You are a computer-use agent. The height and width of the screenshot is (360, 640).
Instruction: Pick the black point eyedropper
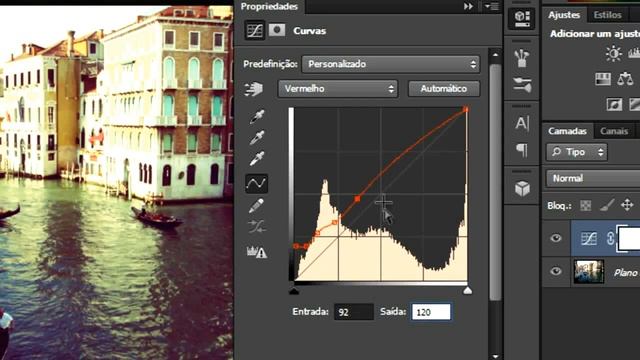(x=257, y=117)
